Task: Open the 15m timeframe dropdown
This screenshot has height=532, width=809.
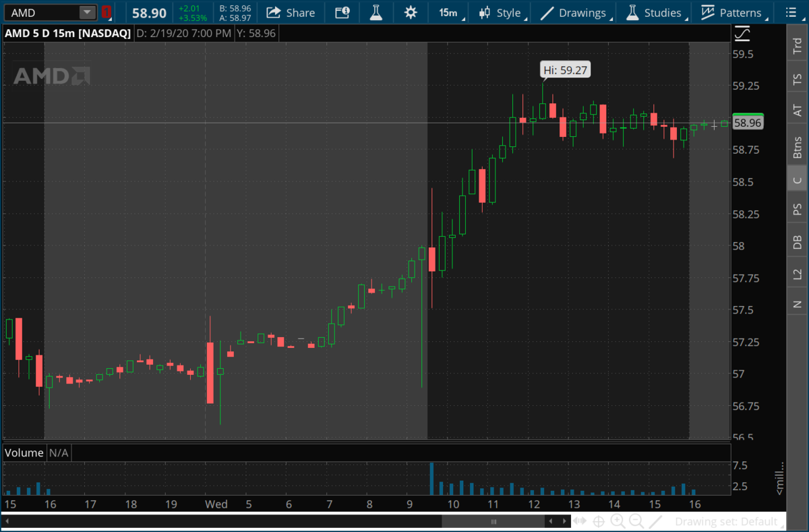Action: coord(448,12)
